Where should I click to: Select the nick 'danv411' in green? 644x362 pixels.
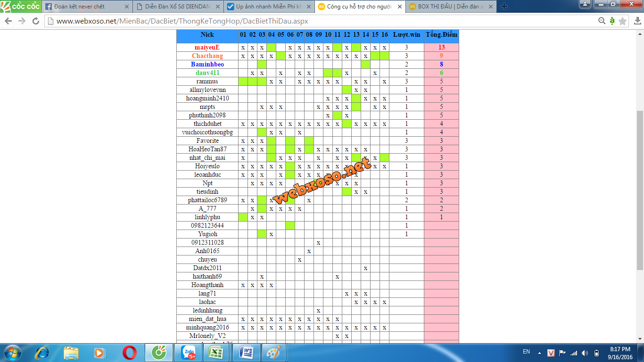207,73
